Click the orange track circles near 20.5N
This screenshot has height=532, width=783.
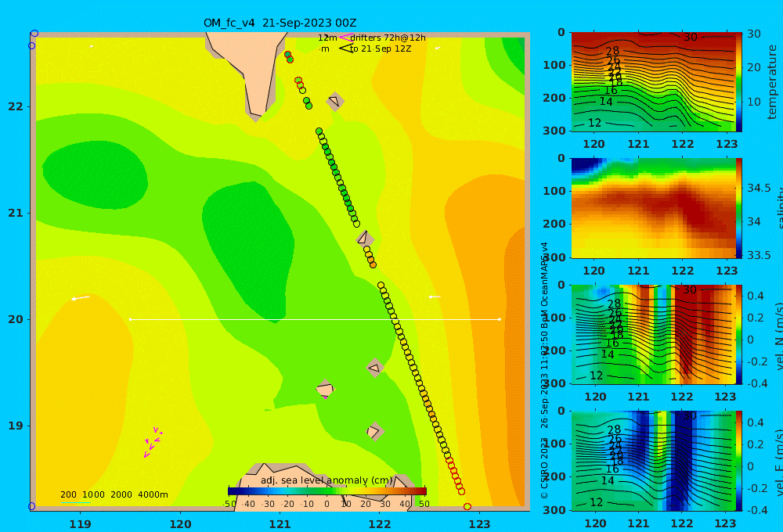(x=370, y=257)
